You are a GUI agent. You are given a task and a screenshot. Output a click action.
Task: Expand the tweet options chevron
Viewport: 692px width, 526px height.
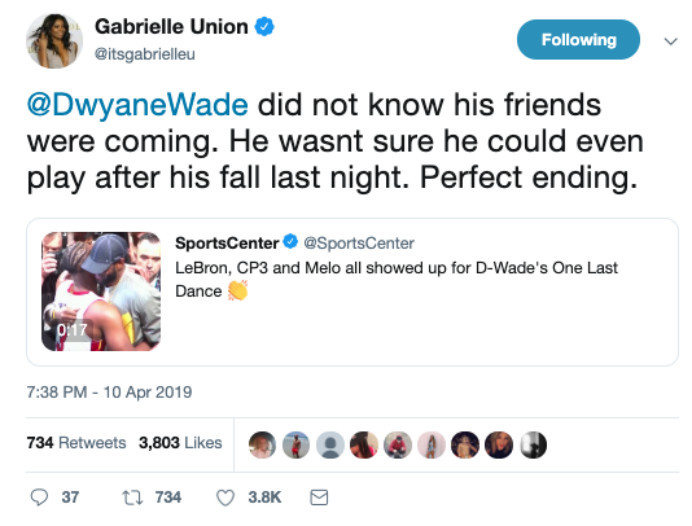(x=671, y=41)
